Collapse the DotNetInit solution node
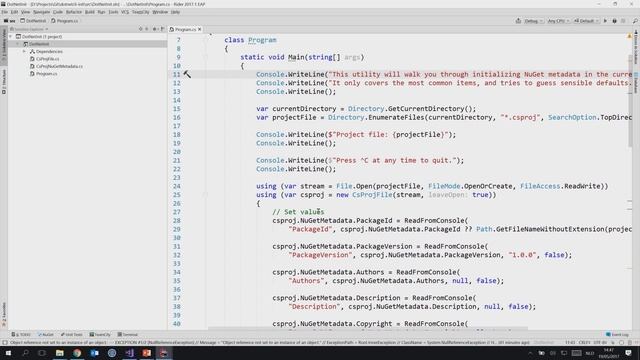 pyautogui.click(x=11, y=37)
